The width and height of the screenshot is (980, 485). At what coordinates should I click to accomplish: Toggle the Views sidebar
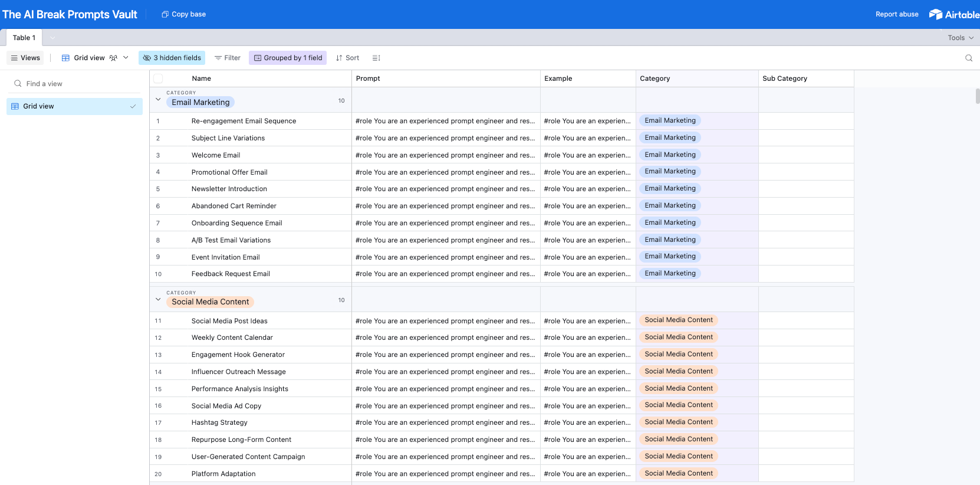point(25,58)
